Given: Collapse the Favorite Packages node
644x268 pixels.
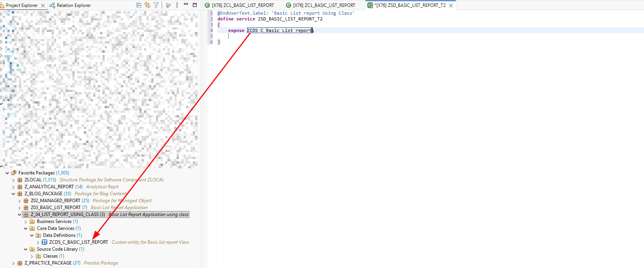Looking at the screenshot, I should pyautogui.click(x=7, y=173).
